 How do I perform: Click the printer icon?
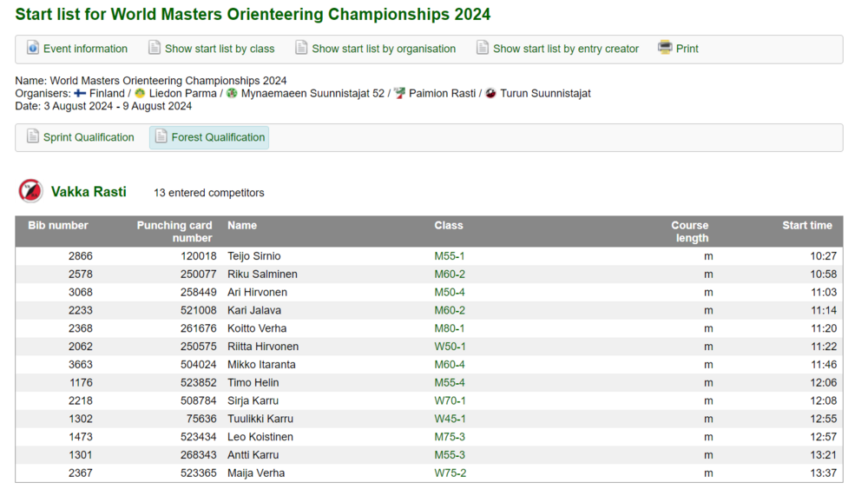click(x=665, y=49)
